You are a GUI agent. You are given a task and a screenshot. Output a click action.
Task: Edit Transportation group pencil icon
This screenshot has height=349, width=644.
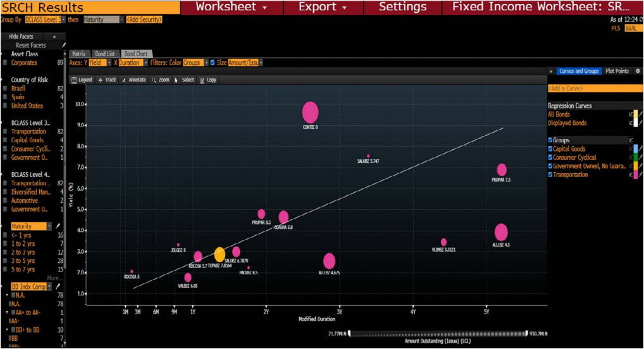click(x=641, y=174)
